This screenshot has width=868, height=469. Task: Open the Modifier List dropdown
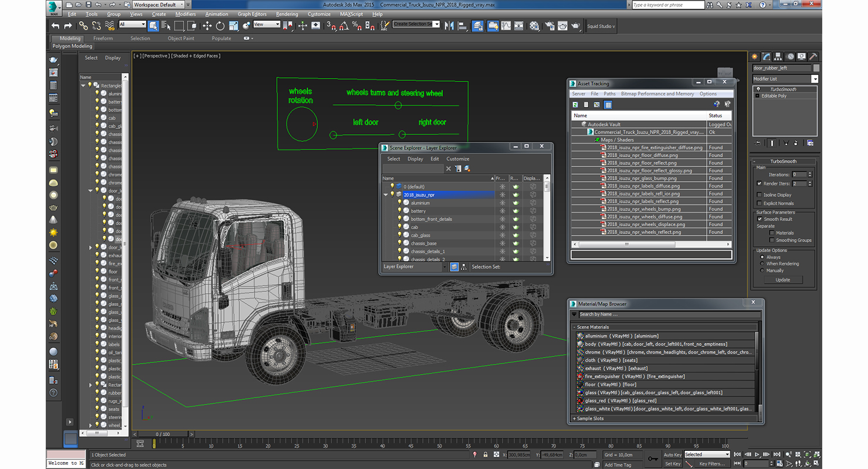click(x=785, y=79)
